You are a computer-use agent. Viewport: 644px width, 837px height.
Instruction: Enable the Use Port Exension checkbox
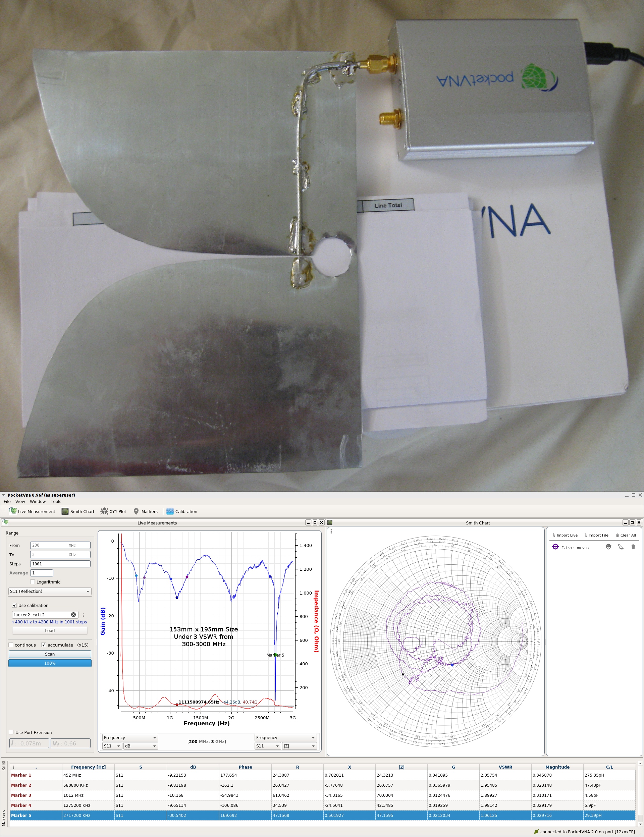(11, 732)
